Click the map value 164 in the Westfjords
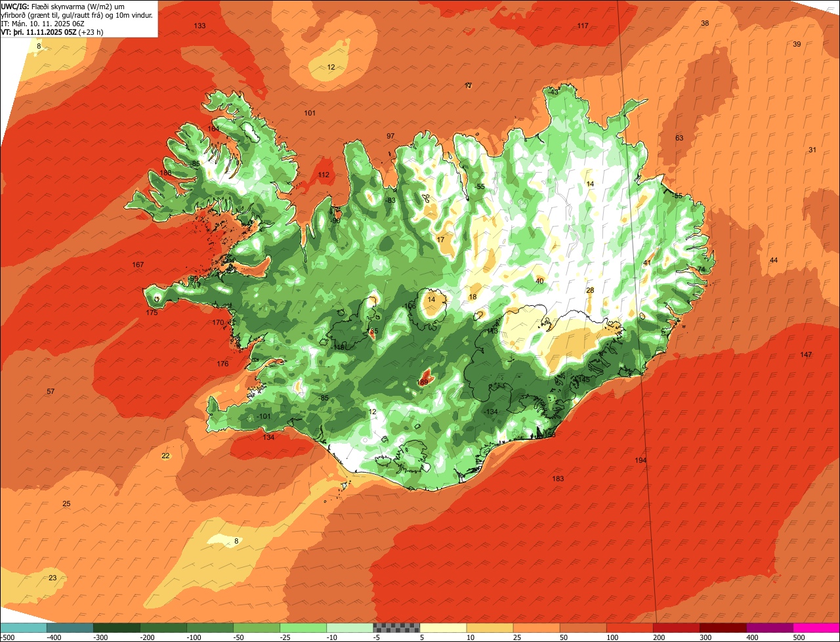The height and width of the screenshot is (642, 840). tap(214, 129)
